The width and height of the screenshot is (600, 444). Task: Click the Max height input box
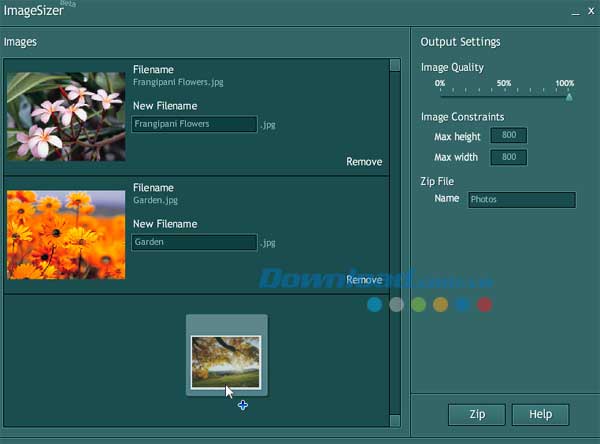(509, 135)
